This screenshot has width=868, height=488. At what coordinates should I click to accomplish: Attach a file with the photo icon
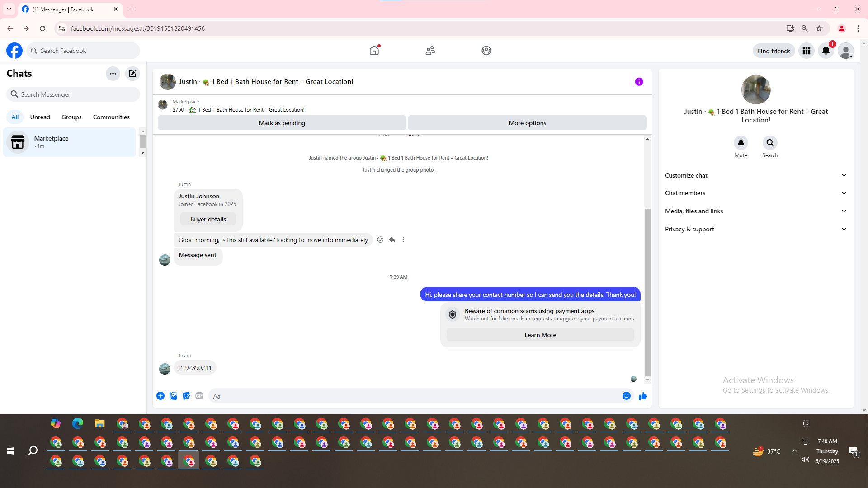click(173, 396)
